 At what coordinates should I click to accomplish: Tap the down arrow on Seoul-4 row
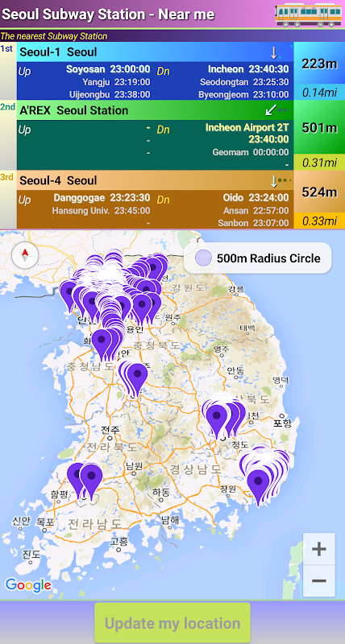274,180
